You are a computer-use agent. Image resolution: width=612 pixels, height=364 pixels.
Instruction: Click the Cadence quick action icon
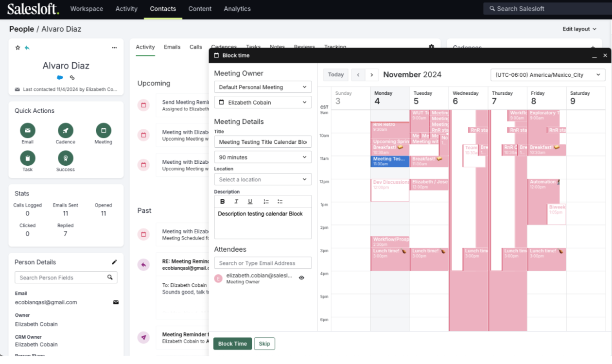[x=65, y=130]
